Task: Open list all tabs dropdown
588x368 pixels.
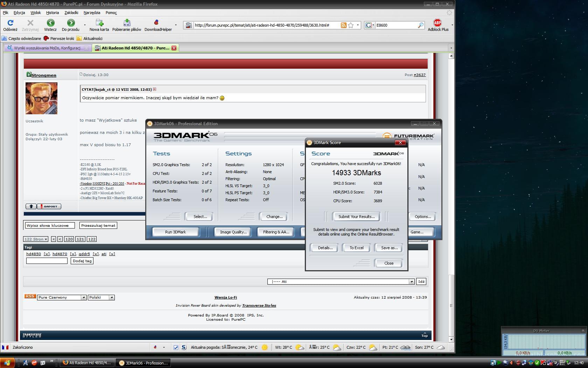Action: pyautogui.click(x=451, y=48)
